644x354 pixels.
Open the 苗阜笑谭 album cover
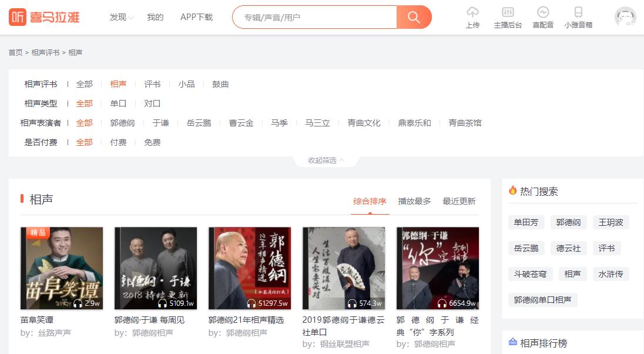coord(62,268)
